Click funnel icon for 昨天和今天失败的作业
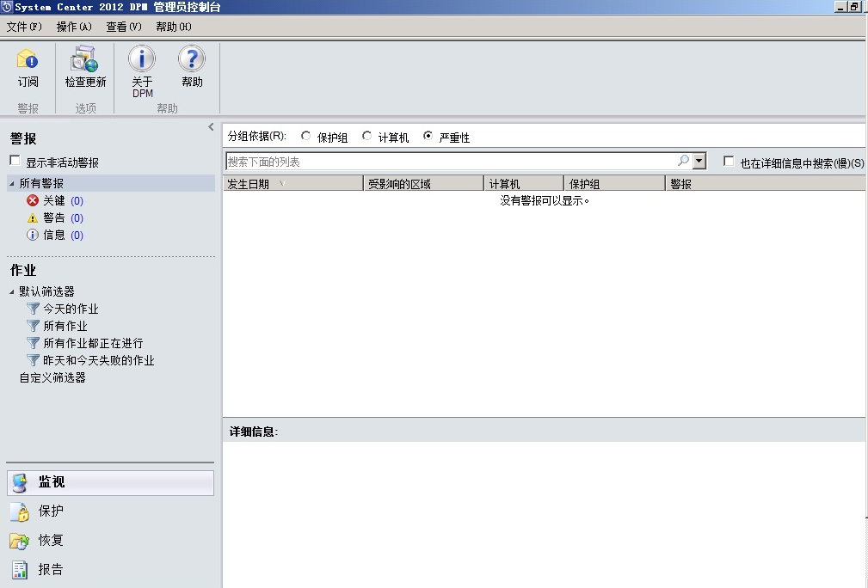 [34, 360]
